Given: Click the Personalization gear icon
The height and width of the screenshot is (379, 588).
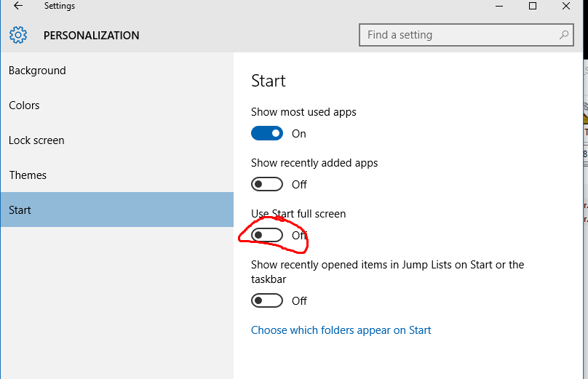Looking at the screenshot, I should pos(18,35).
